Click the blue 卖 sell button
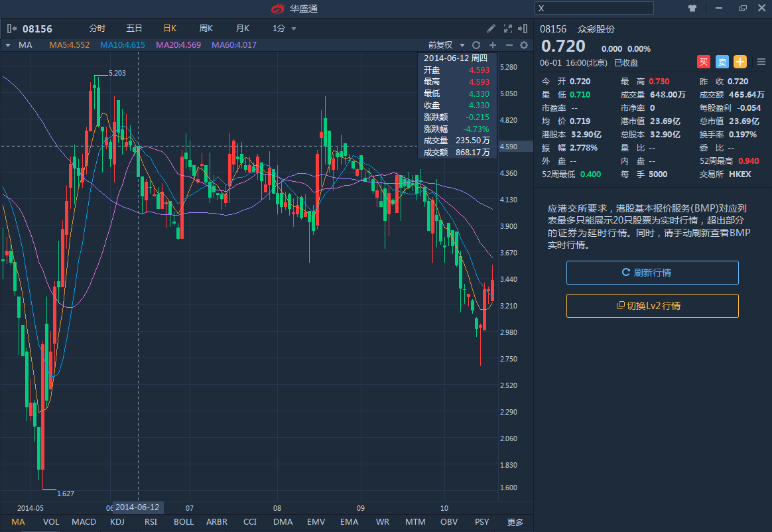 [722, 62]
